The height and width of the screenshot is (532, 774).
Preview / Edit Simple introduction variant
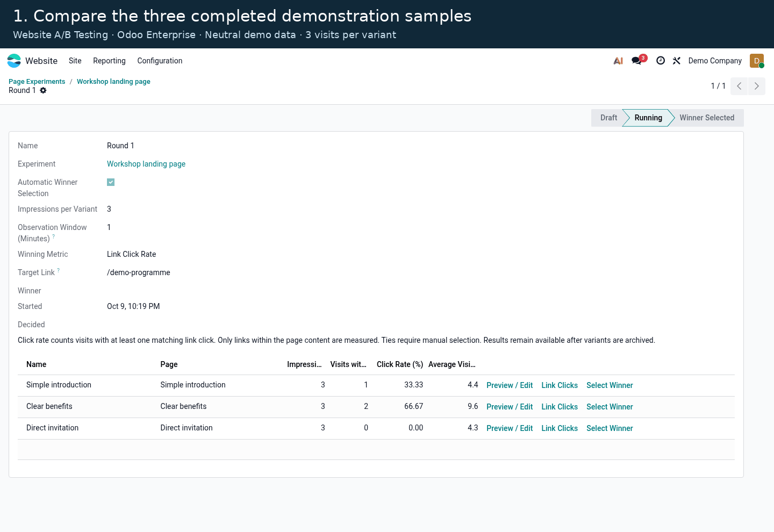click(x=510, y=385)
